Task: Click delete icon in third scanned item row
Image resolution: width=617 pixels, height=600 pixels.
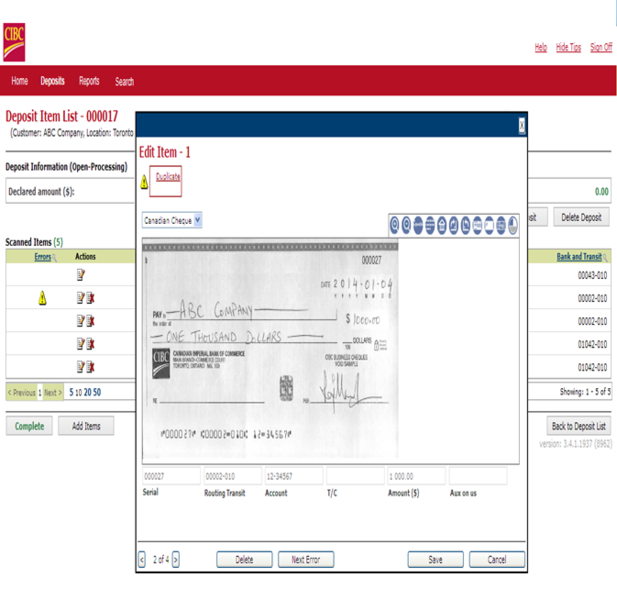Action: [91, 321]
